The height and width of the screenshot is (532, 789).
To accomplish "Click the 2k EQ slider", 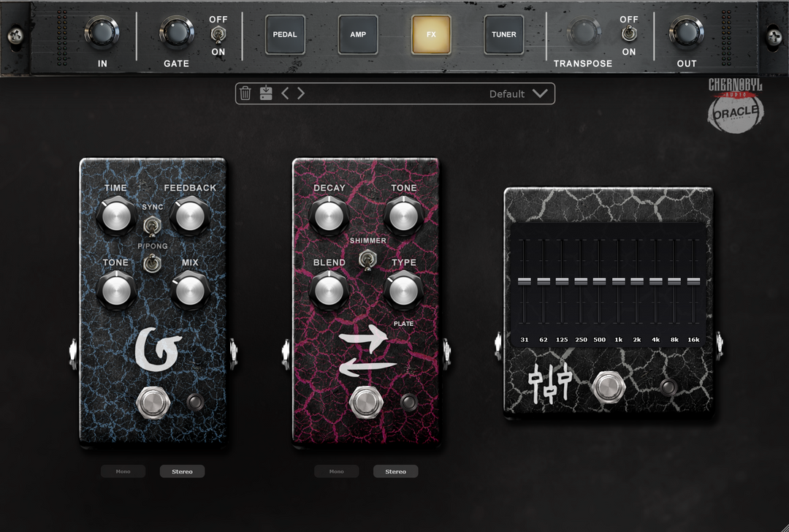I will tap(637, 281).
